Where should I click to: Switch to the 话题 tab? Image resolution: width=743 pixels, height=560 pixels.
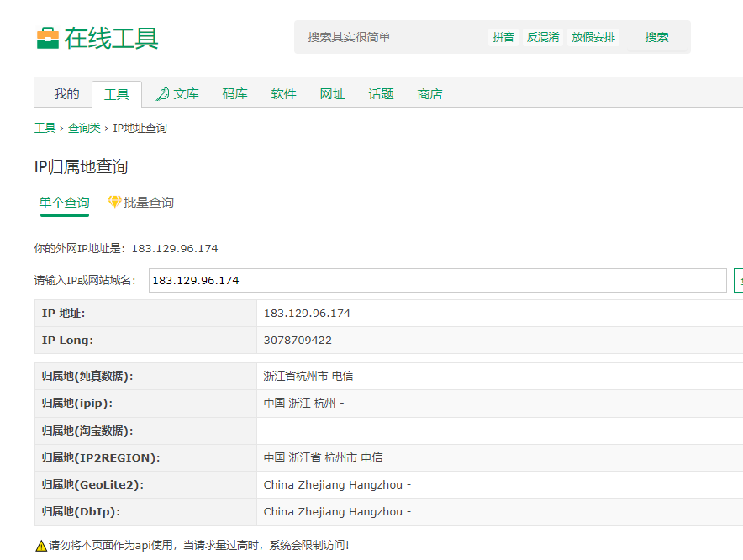[x=382, y=94]
